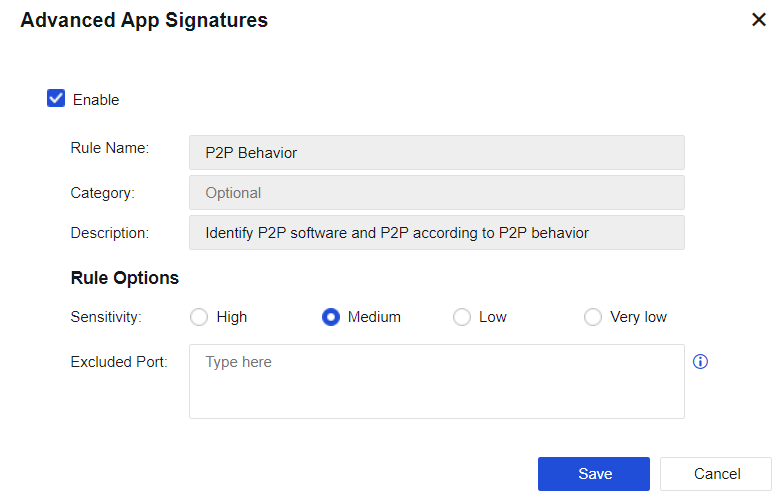Click the Description label
The height and width of the screenshot is (497, 778).
(x=109, y=233)
